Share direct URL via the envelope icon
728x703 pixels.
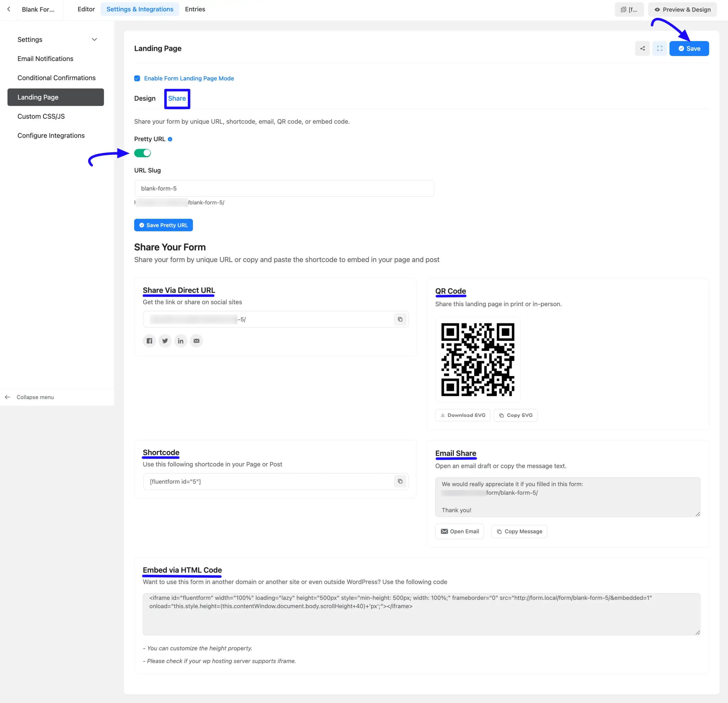[x=196, y=341]
